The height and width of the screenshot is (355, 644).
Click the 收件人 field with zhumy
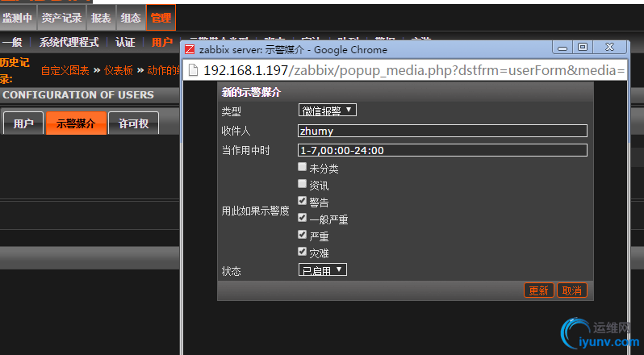coord(442,131)
